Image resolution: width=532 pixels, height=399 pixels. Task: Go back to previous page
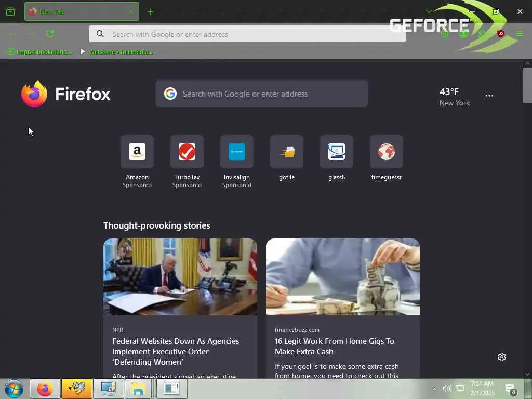(x=12, y=34)
